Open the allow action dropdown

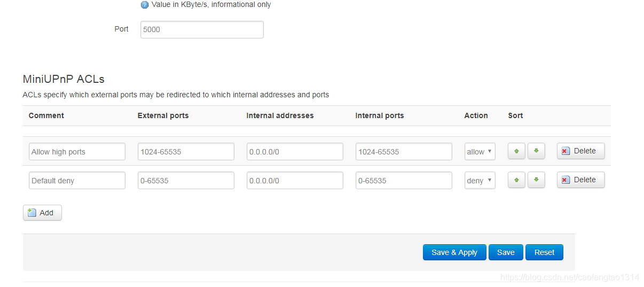coord(480,151)
